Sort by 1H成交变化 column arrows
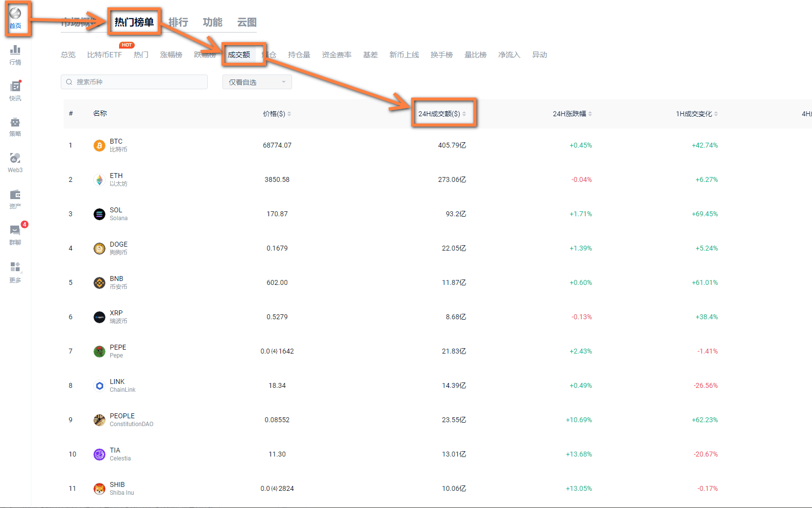Viewport: 812px width, 508px height. tap(716, 114)
